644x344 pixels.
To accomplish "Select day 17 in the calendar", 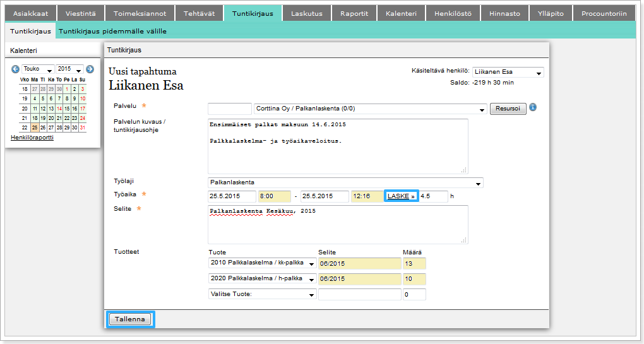I will click(83, 109).
